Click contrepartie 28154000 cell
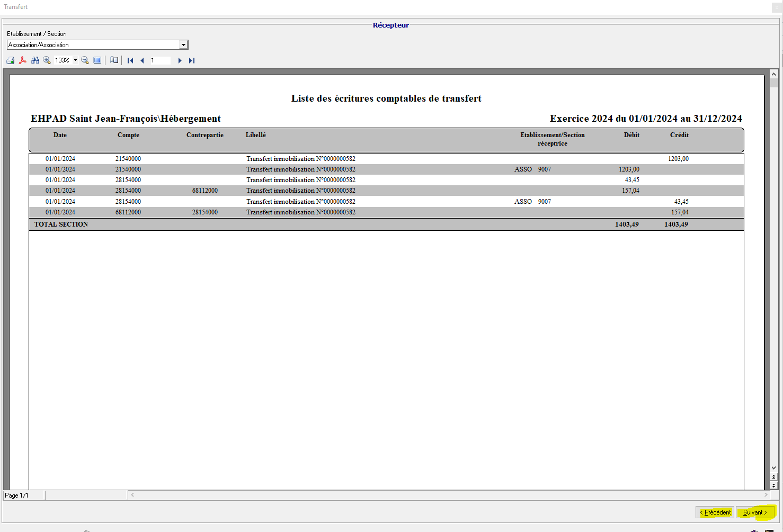This screenshot has height=532, width=783. (205, 212)
